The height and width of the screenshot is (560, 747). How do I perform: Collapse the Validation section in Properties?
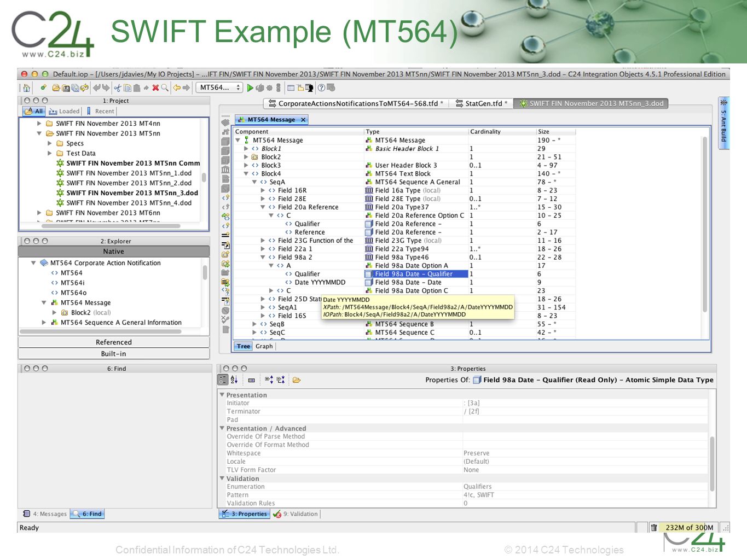(222, 479)
